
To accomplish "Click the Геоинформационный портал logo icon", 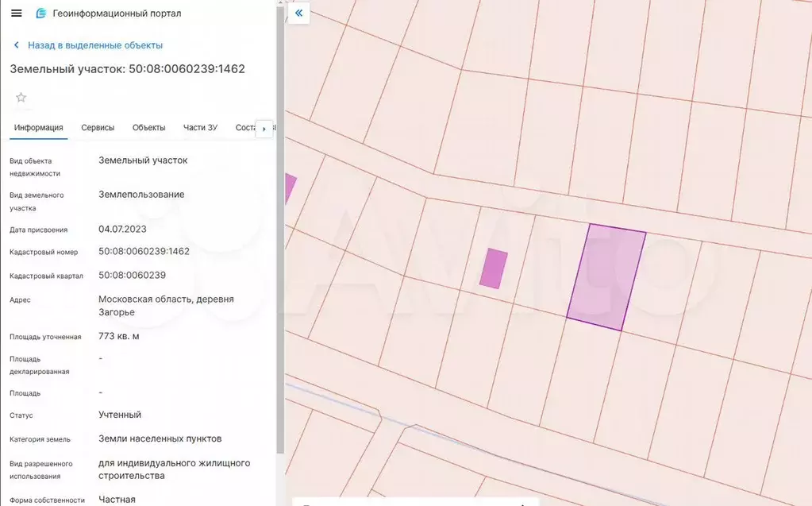I will (41, 14).
